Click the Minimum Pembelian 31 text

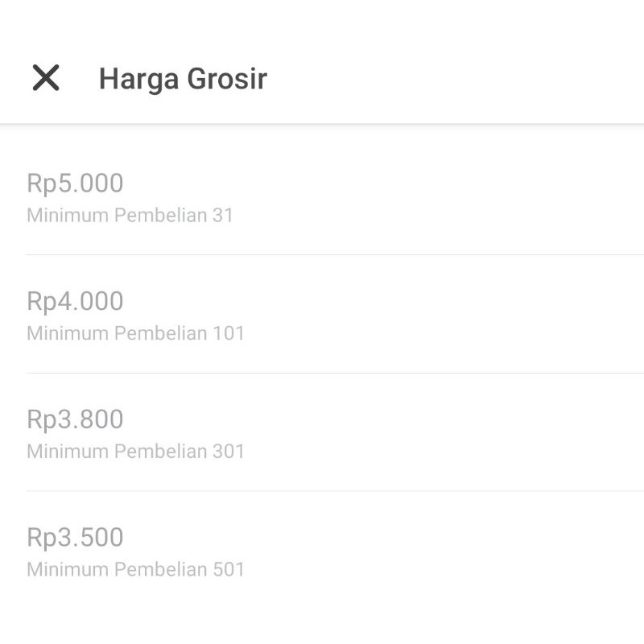coord(130,215)
